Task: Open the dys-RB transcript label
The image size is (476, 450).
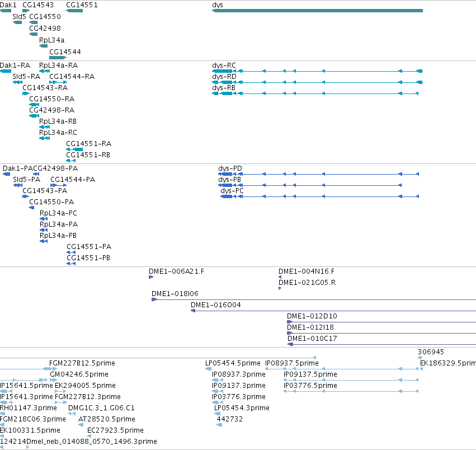Action: click(224, 88)
